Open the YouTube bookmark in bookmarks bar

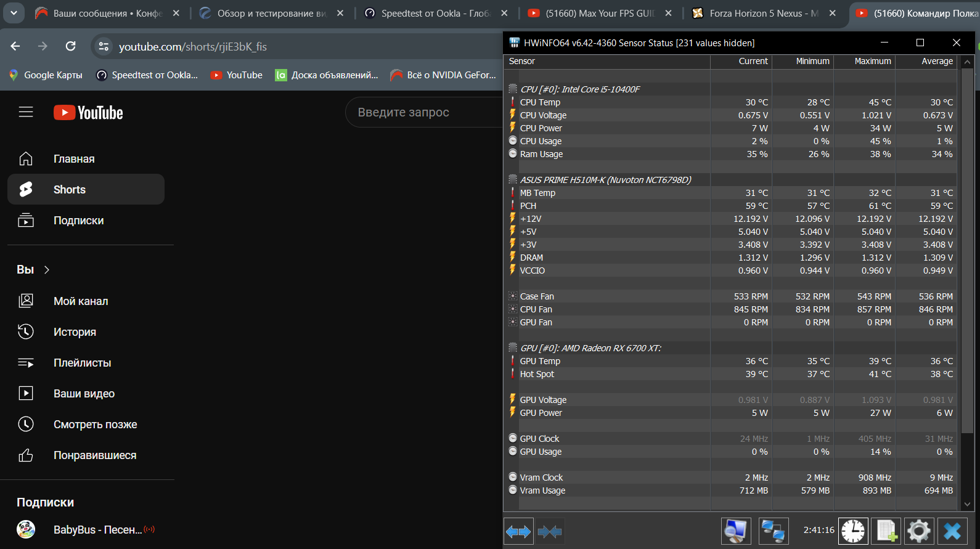pyautogui.click(x=237, y=75)
